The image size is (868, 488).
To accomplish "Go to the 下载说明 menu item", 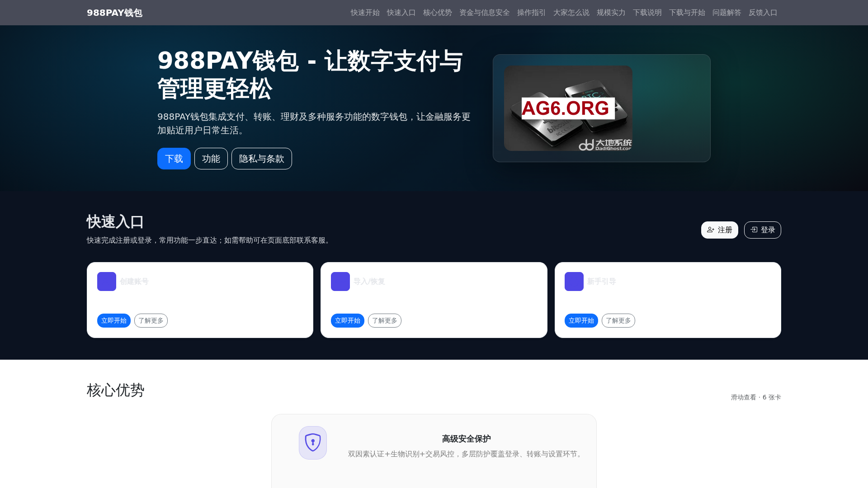I will point(647,13).
